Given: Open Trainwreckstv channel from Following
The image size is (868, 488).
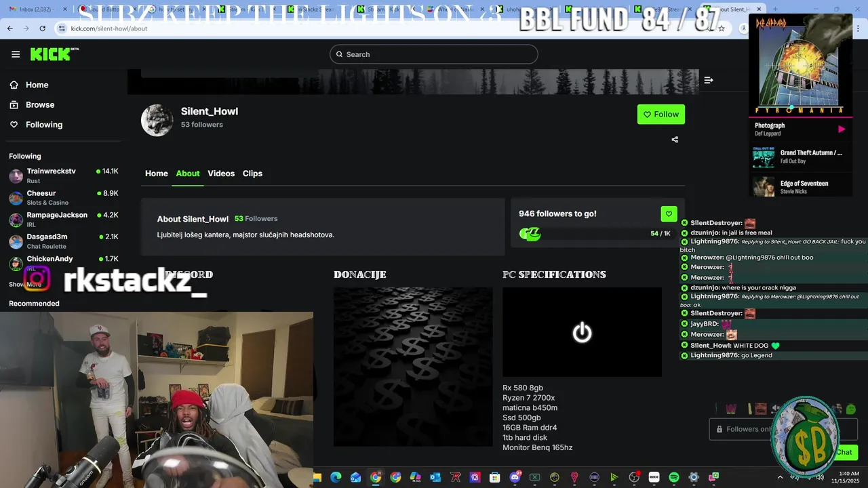Looking at the screenshot, I should click(64, 176).
